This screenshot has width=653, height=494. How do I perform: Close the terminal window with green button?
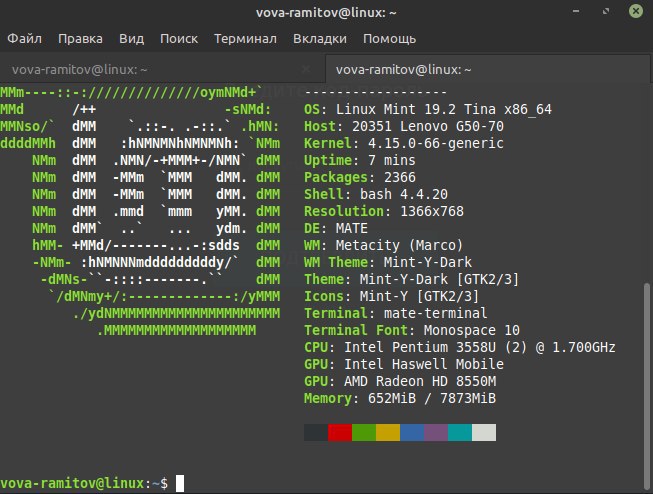pyautogui.click(x=636, y=11)
